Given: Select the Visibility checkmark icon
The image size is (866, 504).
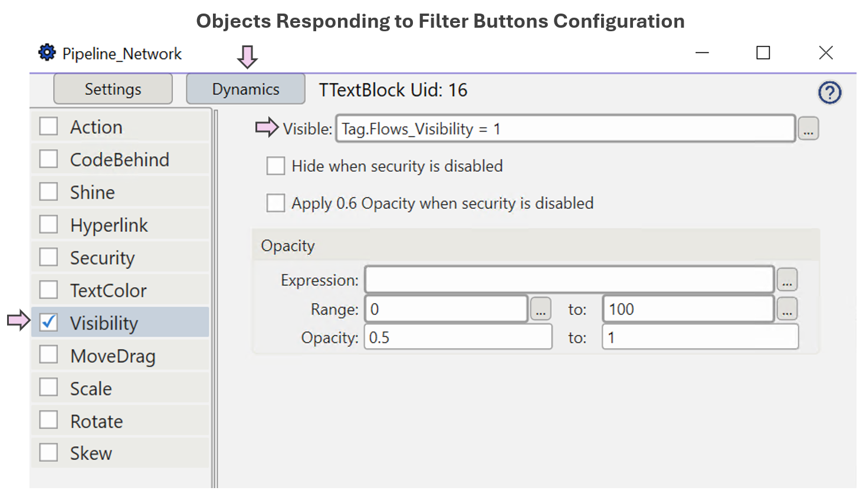Looking at the screenshot, I should (x=48, y=322).
